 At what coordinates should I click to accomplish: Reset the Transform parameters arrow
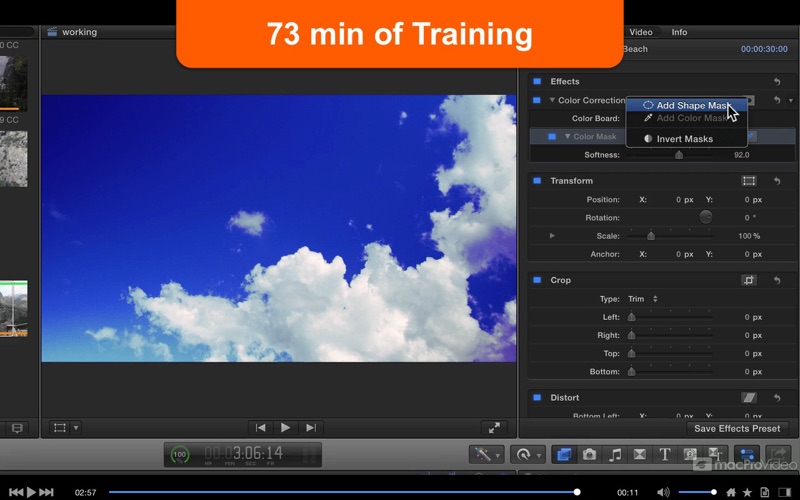777,181
